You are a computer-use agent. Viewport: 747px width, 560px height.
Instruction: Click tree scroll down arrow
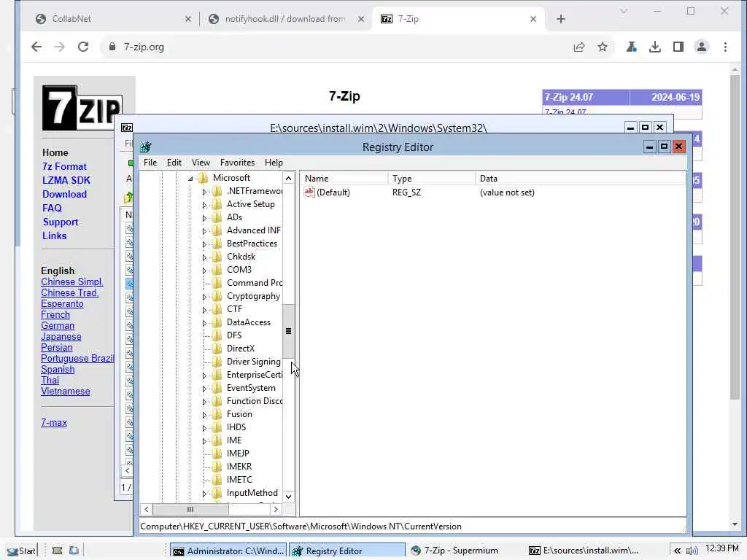[288, 497]
